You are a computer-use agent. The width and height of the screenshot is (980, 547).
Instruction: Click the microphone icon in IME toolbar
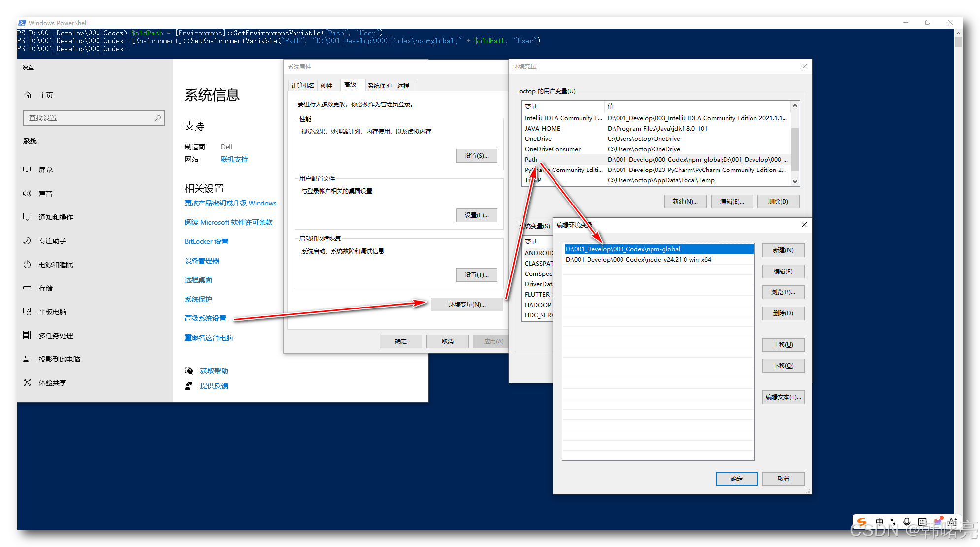[x=907, y=522]
